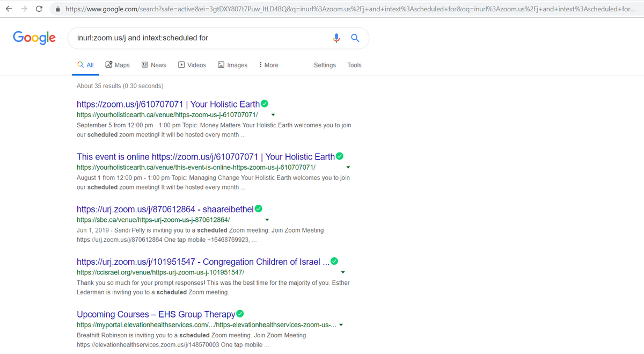Open the dropdown arrow beside yourholisticearth.ca/venue/https-zoom-us-j-610707071 URL
Viewport: 644px width, 354px height.
coord(273,114)
